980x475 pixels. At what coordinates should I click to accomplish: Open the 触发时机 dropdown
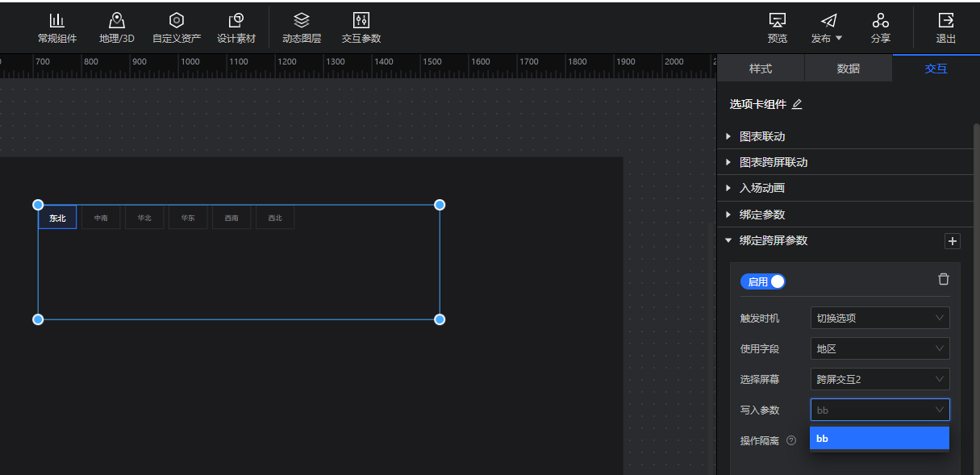pyautogui.click(x=879, y=318)
